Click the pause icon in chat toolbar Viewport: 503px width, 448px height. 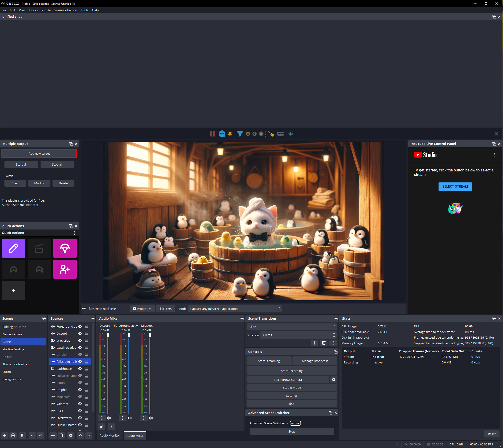point(212,134)
